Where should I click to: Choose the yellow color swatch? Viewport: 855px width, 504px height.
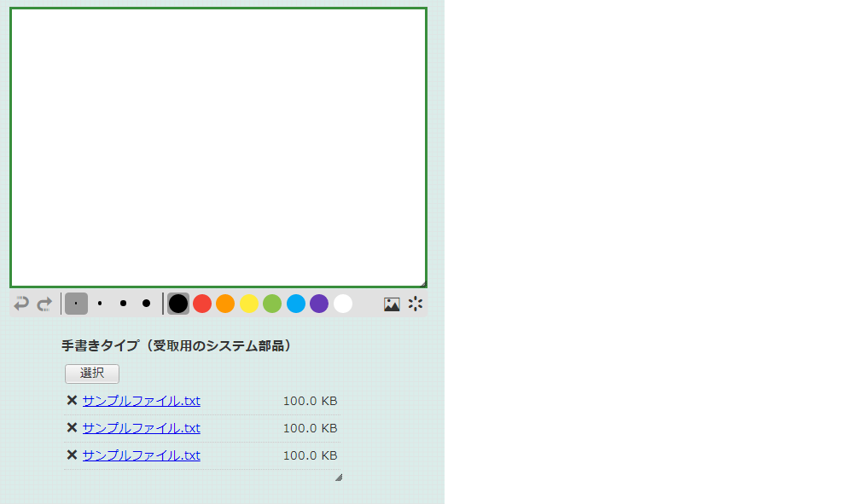click(x=249, y=304)
